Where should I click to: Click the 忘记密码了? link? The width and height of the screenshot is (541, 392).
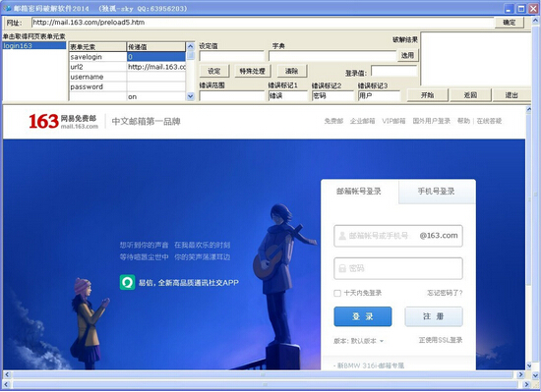point(445,293)
